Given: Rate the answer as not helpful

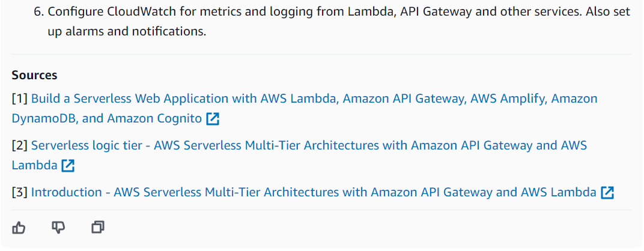Looking at the screenshot, I should tap(58, 227).
